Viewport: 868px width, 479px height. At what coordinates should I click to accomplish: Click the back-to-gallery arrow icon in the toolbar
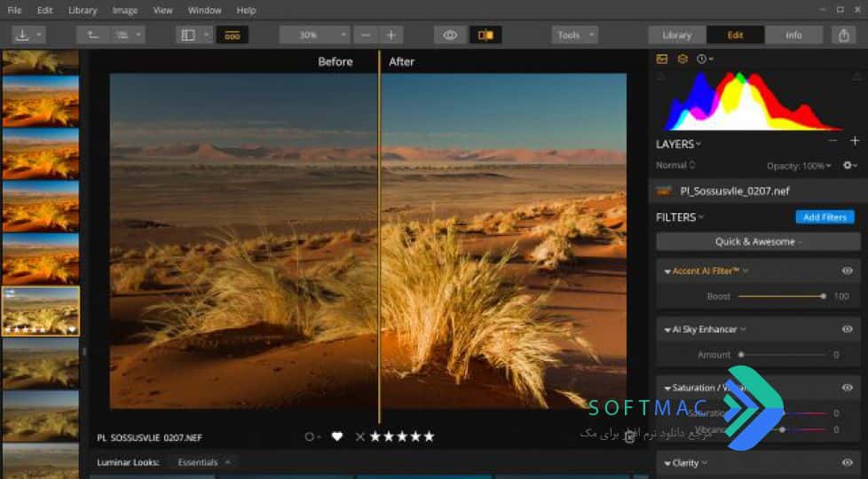coord(93,35)
